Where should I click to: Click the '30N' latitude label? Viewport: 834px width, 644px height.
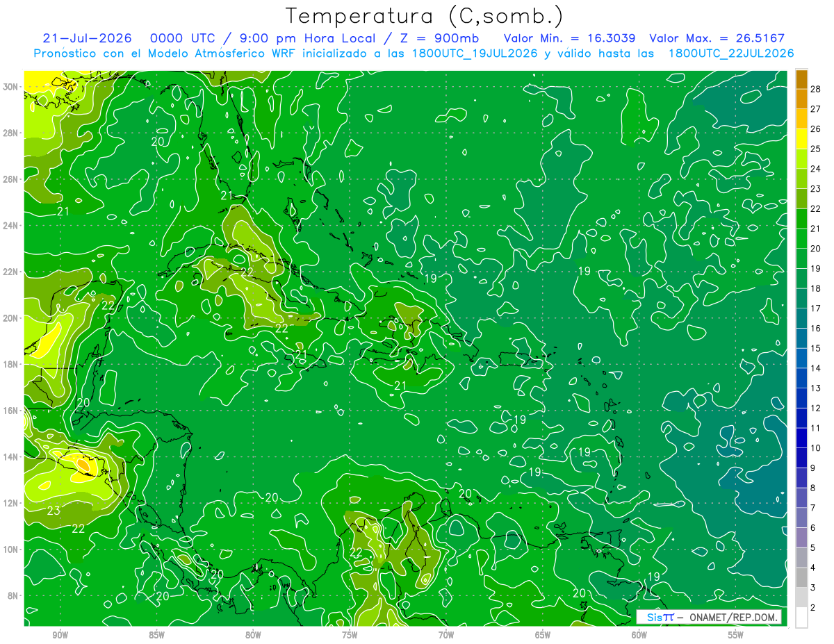click(x=11, y=87)
